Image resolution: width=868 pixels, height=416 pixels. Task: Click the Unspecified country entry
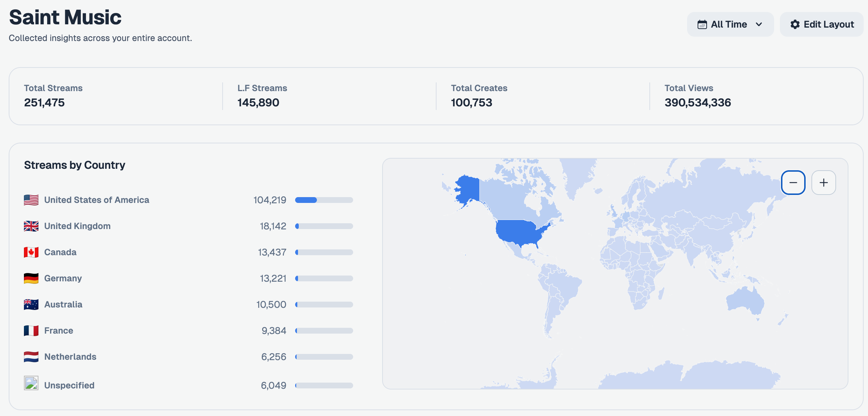pyautogui.click(x=69, y=385)
